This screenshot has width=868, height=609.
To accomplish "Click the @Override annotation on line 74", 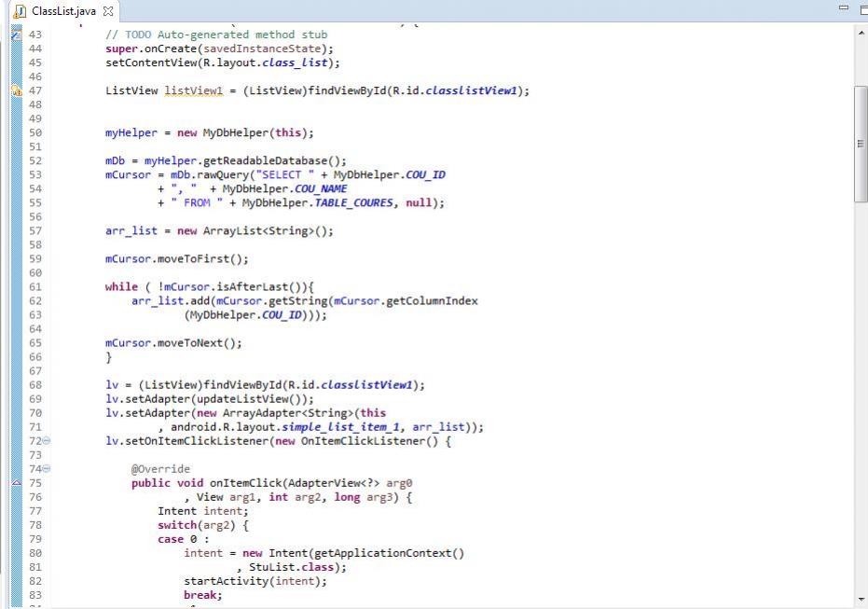I will [x=160, y=469].
